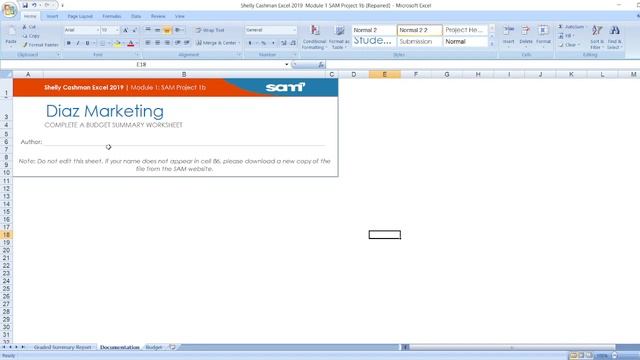
Task: Switch to the Data ribbon tab
Action: click(x=136, y=16)
